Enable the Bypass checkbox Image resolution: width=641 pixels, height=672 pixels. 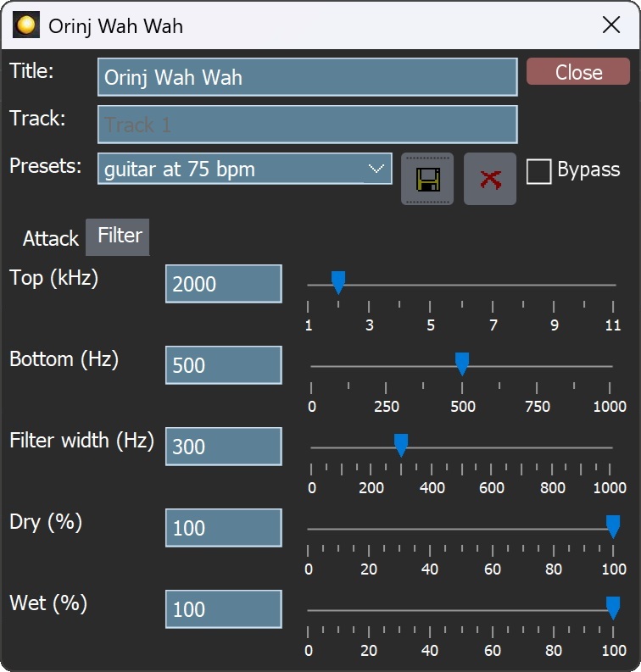(538, 171)
